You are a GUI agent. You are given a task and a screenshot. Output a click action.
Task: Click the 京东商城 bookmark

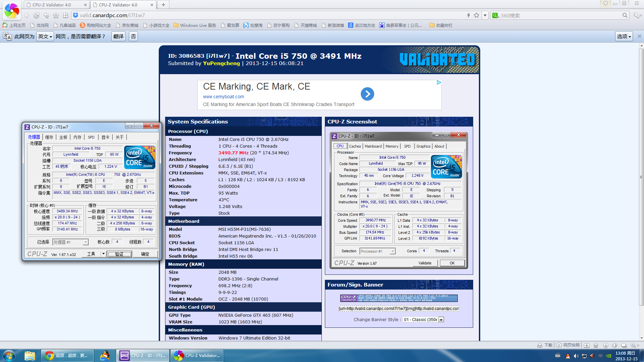point(127,25)
